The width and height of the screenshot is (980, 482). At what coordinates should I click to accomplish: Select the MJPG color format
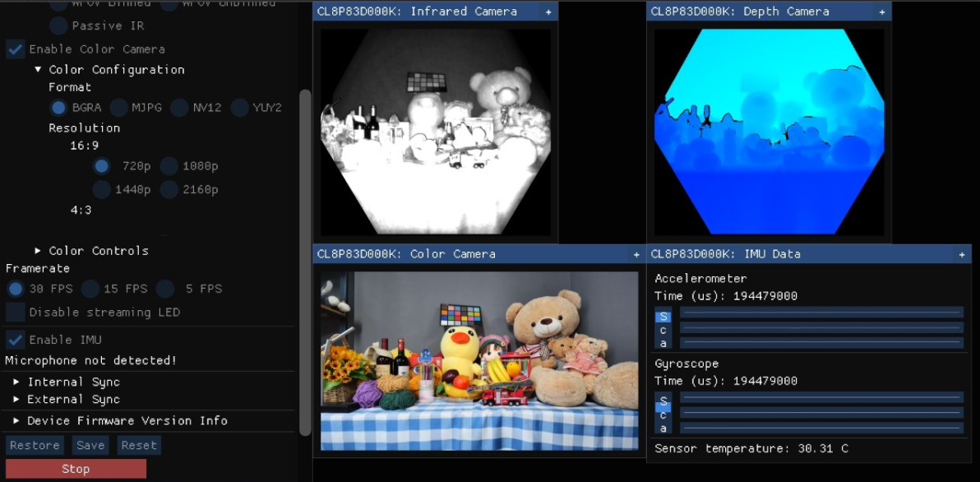tap(119, 108)
